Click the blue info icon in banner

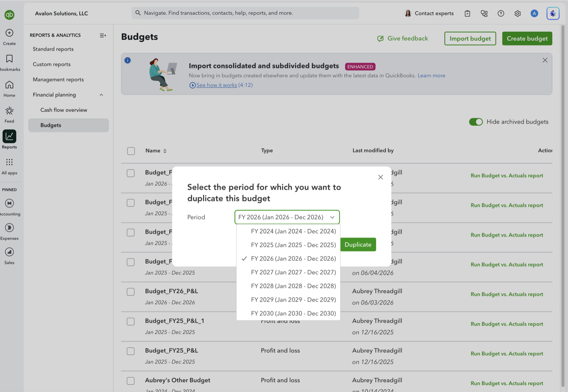coord(128,60)
